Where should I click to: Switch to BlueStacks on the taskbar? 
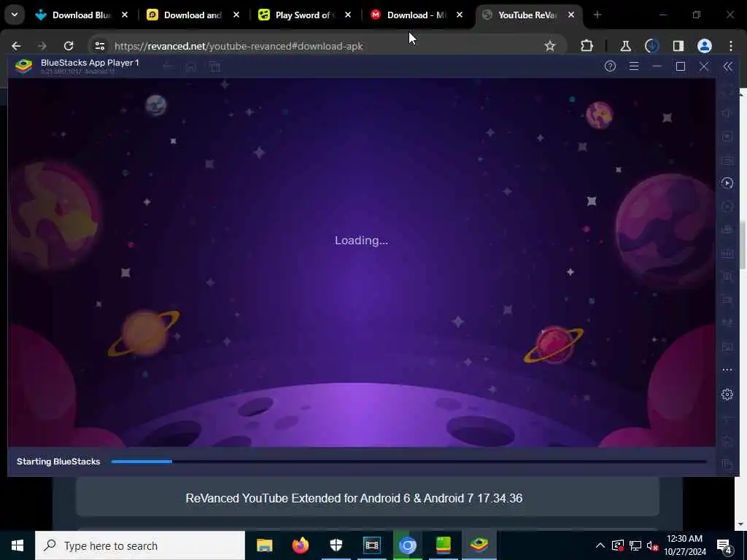(479, 545)
